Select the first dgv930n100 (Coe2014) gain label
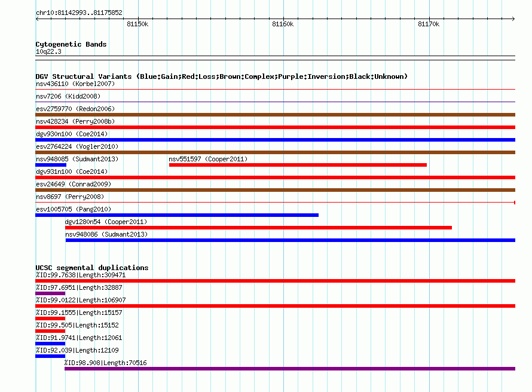The height and width of the screenshot is (392, 532). (72, 134)
